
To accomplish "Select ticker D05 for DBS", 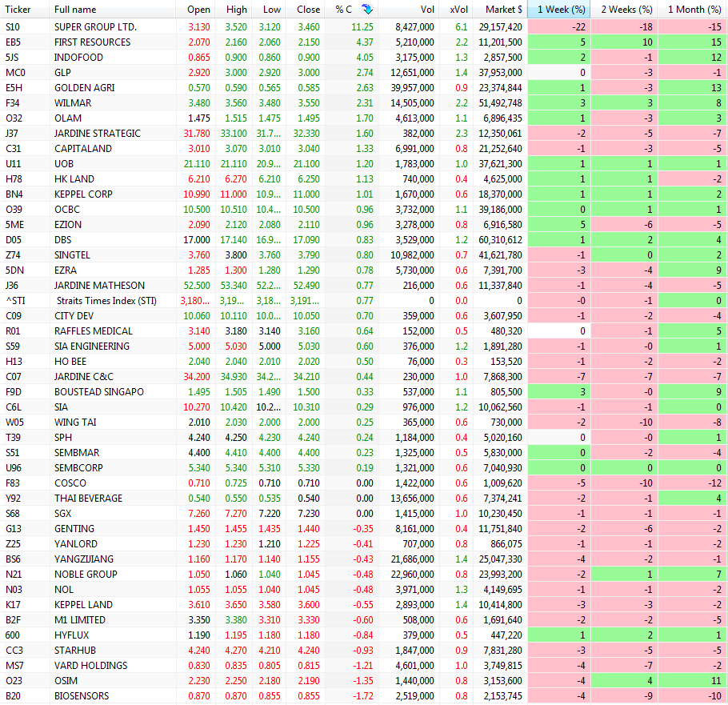I will click(x=13, y=240).
